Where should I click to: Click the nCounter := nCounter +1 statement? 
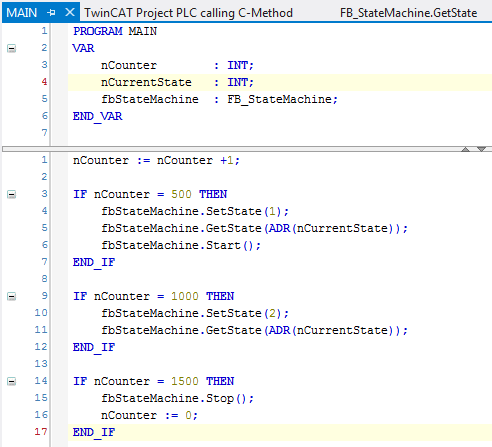pos(156,161)
